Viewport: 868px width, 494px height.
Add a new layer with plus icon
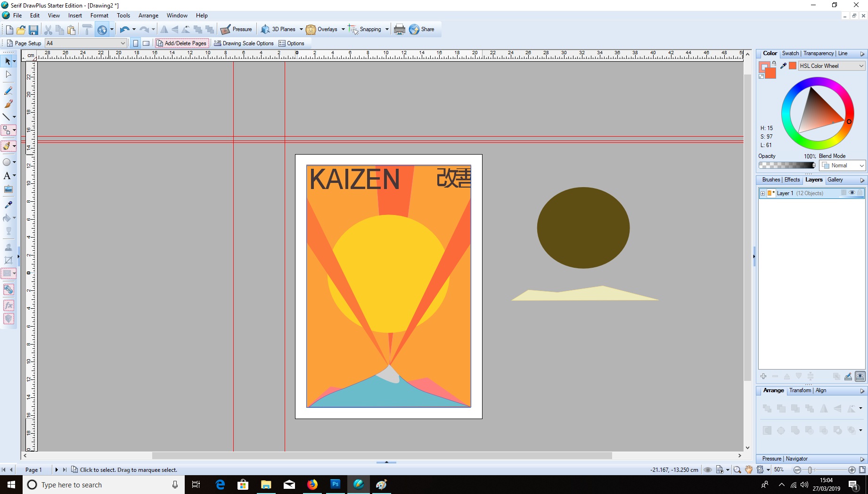click(763, 376)
